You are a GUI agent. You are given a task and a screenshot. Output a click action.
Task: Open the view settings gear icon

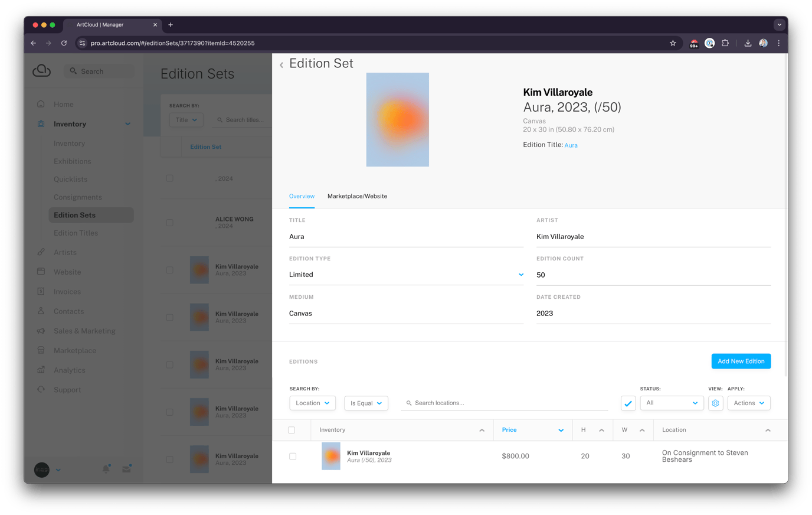(715, 403)
